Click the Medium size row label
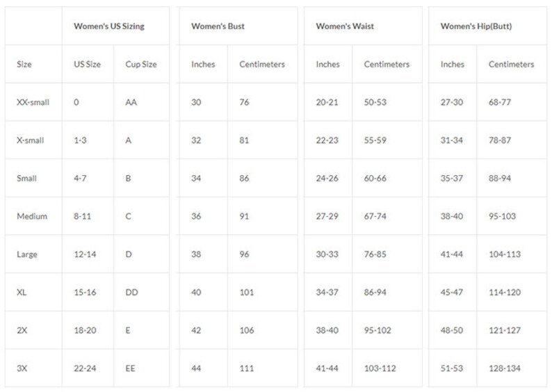The height and width of the screenshot is (392, 552). click(x=32, y=216)
